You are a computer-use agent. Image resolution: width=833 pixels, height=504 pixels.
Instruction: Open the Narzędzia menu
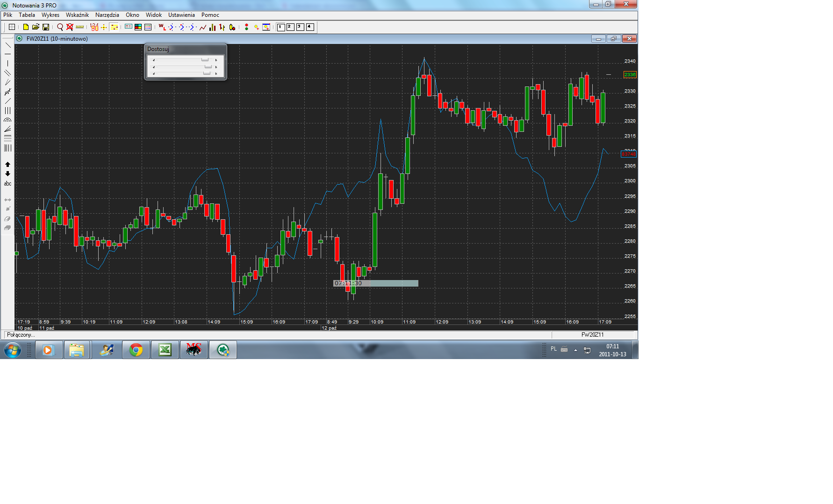click(107, 15)
